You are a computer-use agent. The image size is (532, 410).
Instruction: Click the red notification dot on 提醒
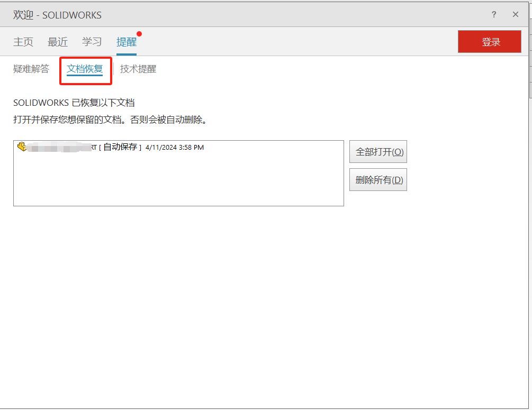pyautogui.click(x=139, y=34)
